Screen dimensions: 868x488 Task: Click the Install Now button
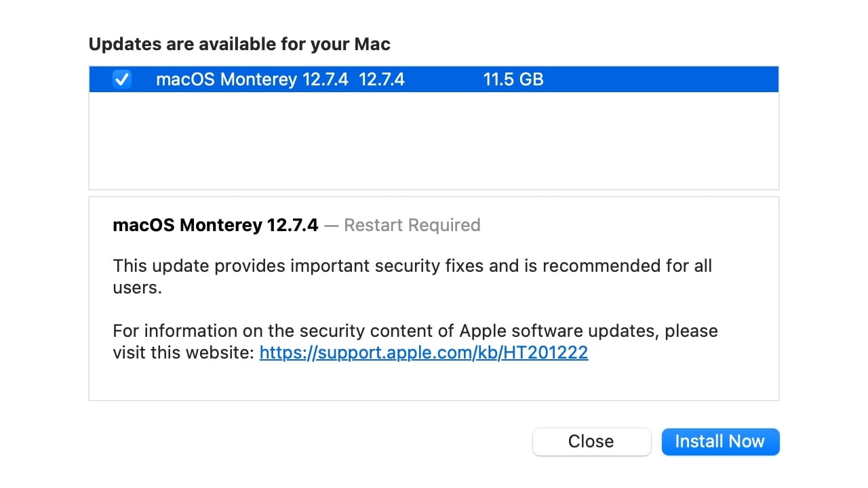[720, 442]
